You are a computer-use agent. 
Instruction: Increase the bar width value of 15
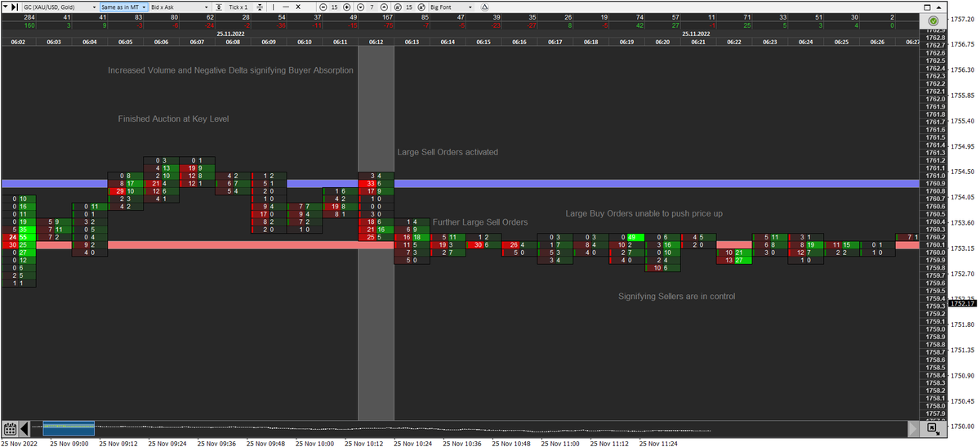pyautogui.click(x=347, y=7)
